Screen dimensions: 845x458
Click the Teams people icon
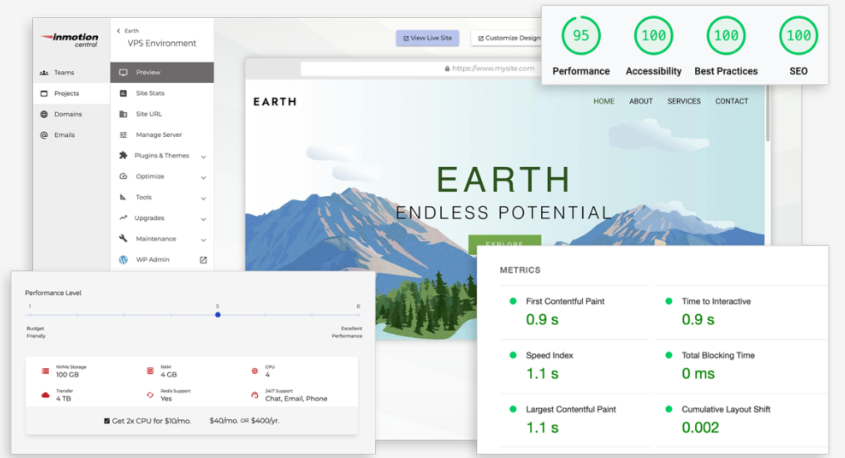[x=44, y=73]
